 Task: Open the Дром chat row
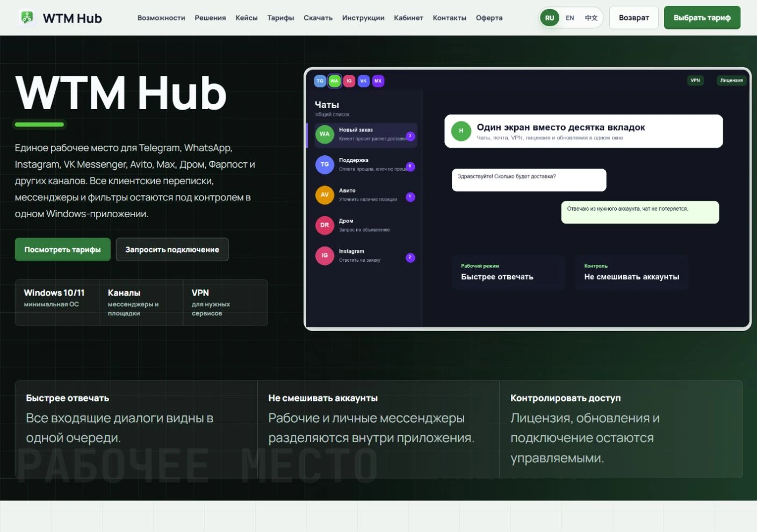[365, 225]
